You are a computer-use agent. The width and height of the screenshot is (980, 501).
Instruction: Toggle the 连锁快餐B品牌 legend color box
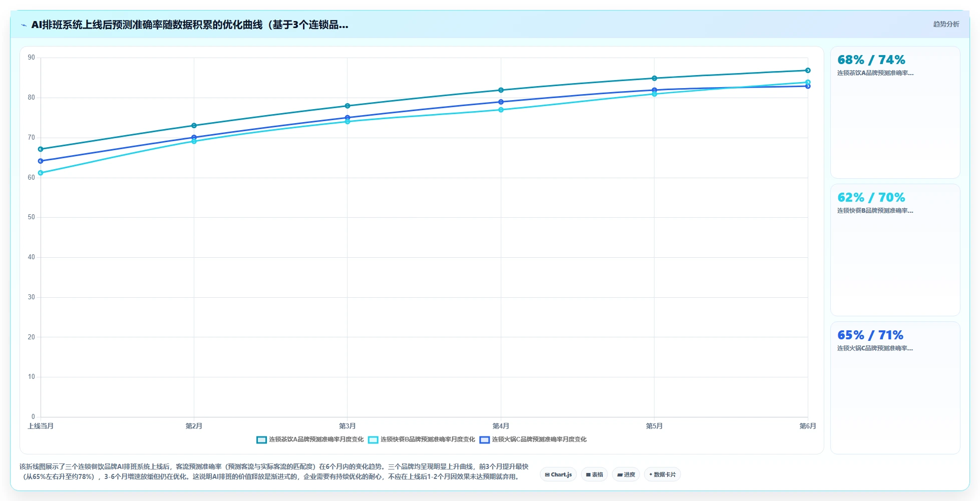click(373, 440)
